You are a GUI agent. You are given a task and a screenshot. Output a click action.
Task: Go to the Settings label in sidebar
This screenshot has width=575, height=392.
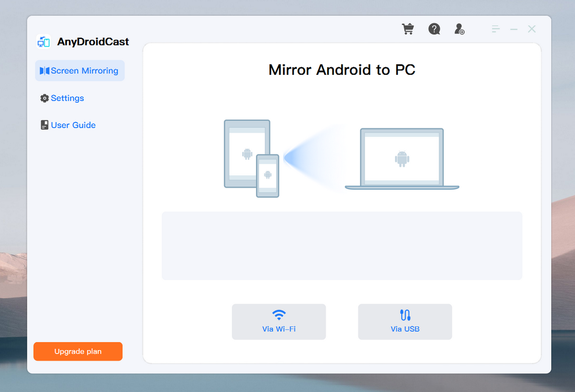click(67, 98)
